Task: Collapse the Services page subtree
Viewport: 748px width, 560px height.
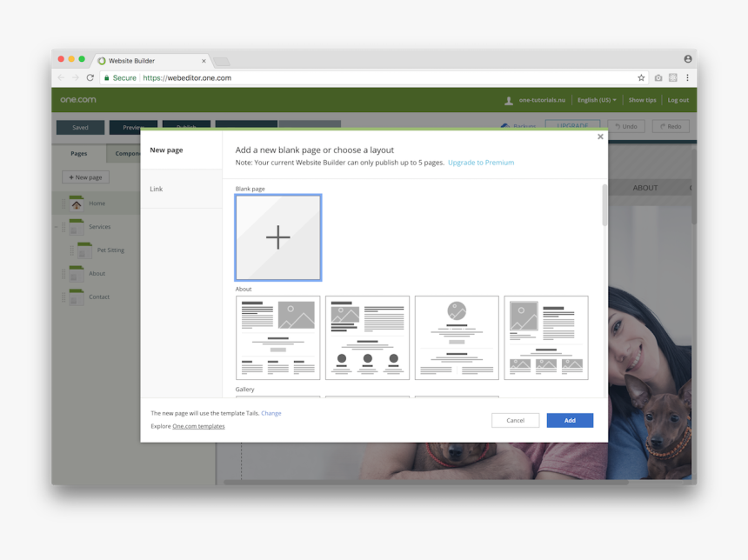Action: pyautogui.click(x=57, y=227)
